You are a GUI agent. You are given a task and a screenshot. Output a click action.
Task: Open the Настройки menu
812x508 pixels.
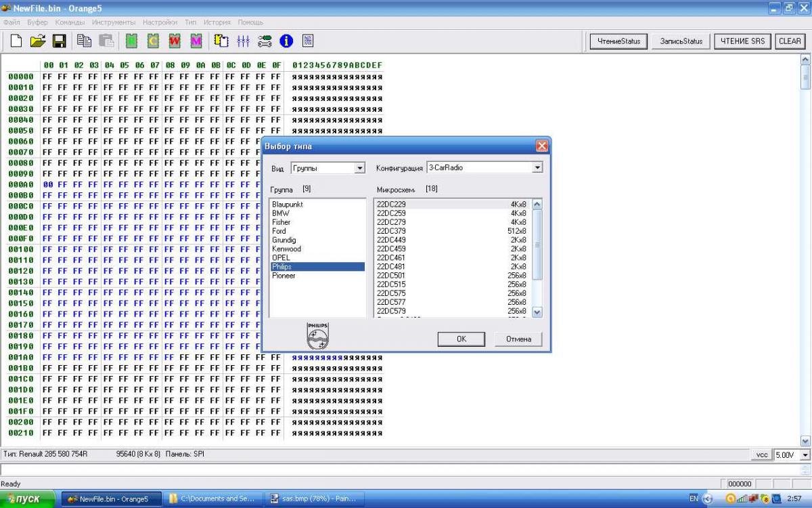[160, 22]
